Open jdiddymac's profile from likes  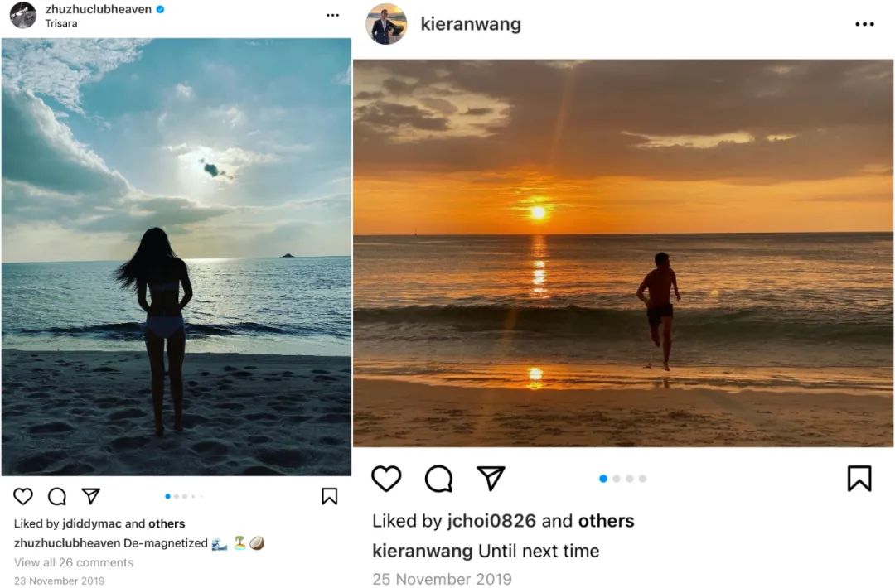(92, 523)
